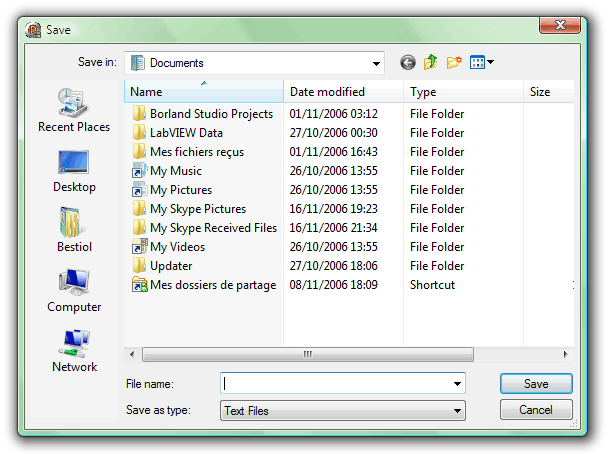
Task: Sort by Date modified column header
Action: click(327, 92)
